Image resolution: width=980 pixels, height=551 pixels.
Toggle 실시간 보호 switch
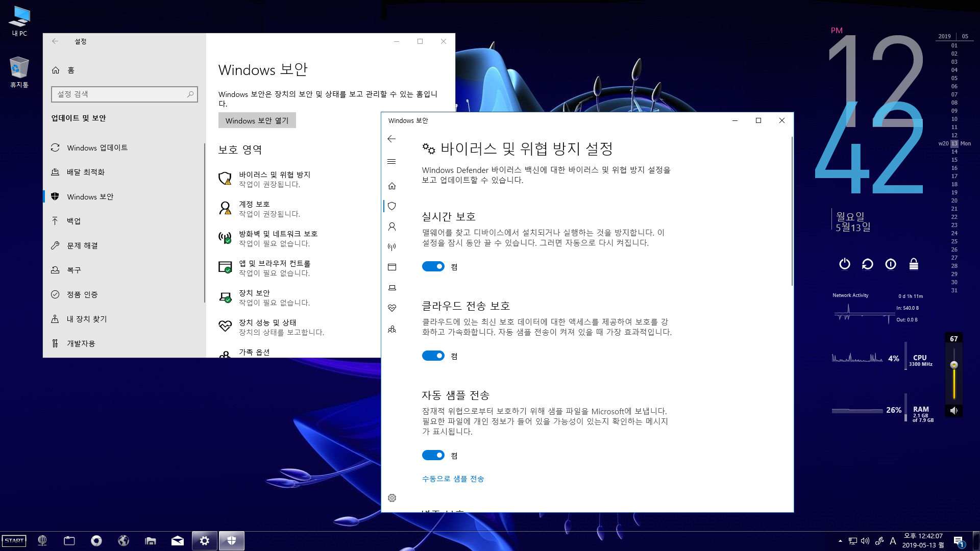click(x=433, y=266)
